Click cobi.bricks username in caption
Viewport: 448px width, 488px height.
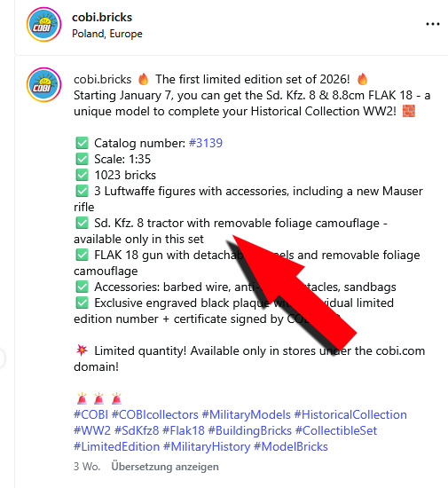pyautogui.click(x=103, y=79)
